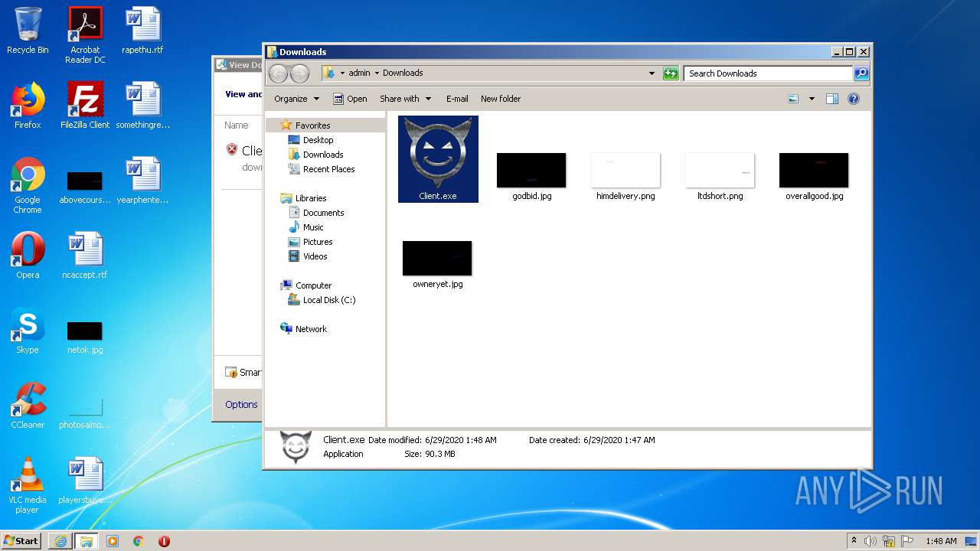Open Opera browser shortcut
Screen dimensions: 980x551
(28, 256)
